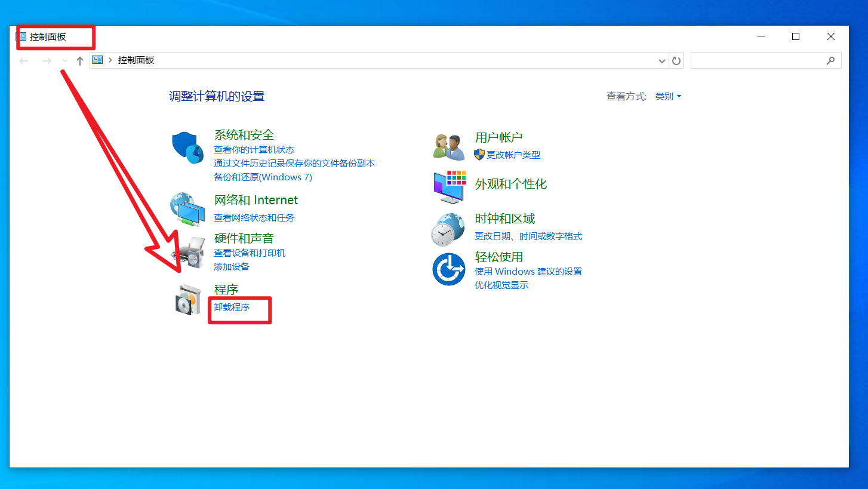
Task: Close the Control Panel window
Action: pyautogui.click(x=831, y=36)
